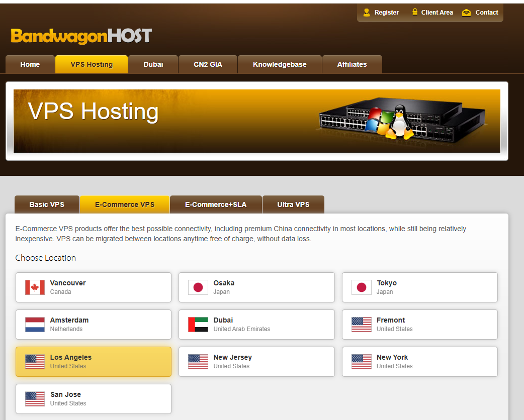The height and width of the screenshot is (420, 524).
Task: Click the 'VPS Hosting' banner title
Action: [x=93, y=112]
